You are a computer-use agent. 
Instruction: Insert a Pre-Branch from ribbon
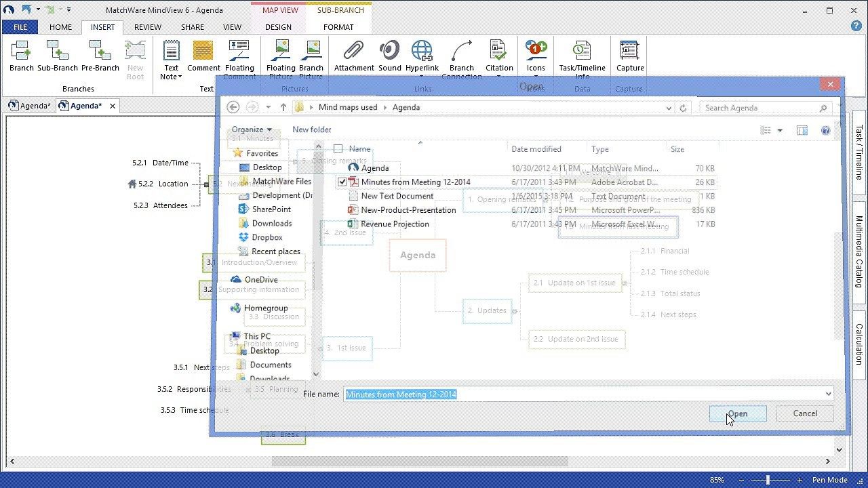coord(100,56)
